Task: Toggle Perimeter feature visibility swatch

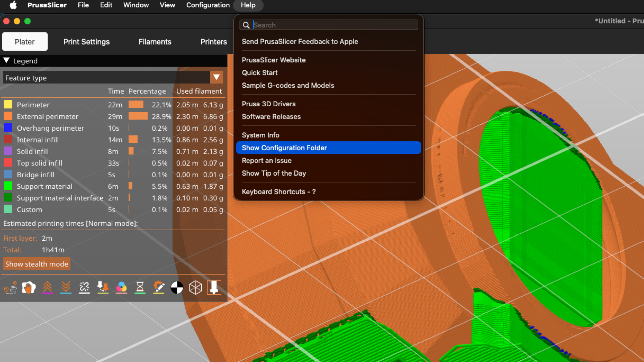Action: [x=8, y=105]
